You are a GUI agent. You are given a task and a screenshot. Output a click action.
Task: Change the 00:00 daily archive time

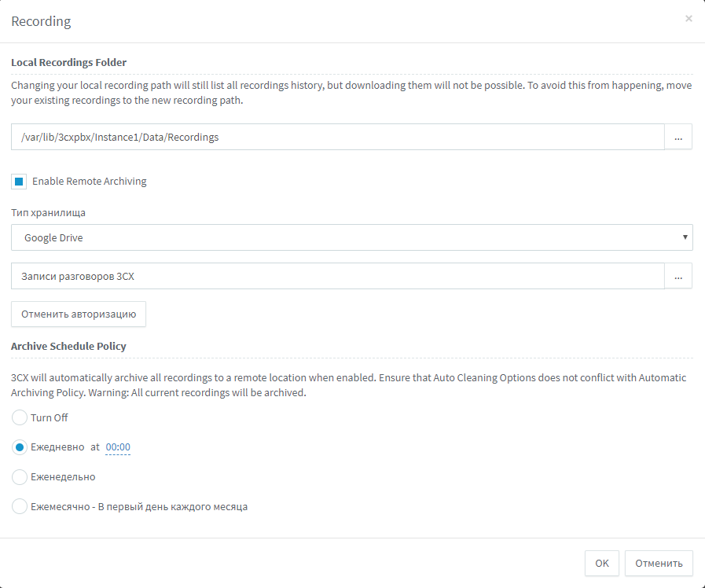[x=118, y=447]
